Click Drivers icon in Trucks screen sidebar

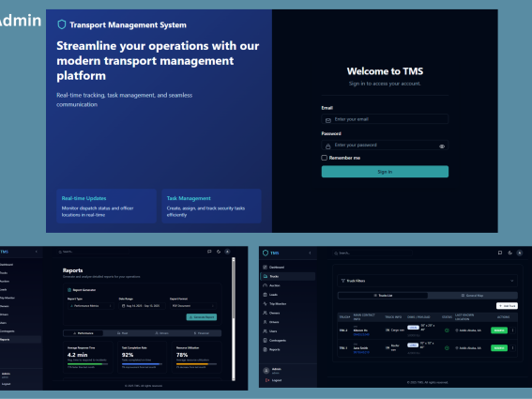coord(265,322)
